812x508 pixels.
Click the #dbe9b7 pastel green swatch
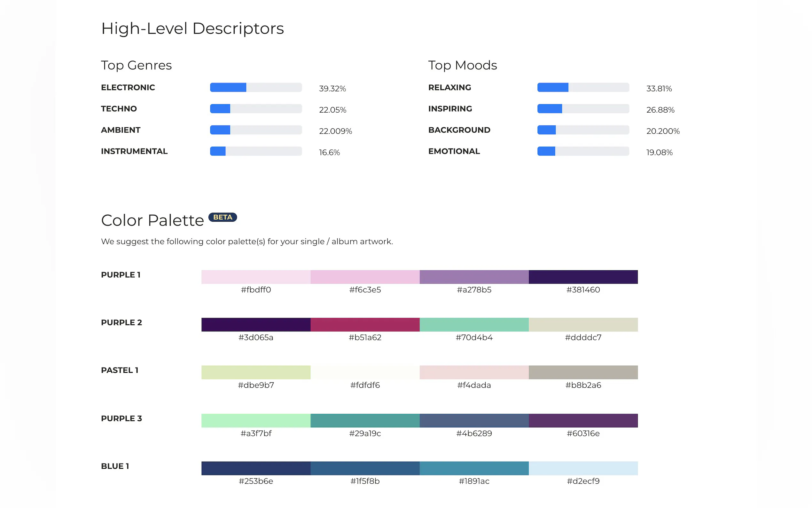pyautogui.click(x=256, y=372)
